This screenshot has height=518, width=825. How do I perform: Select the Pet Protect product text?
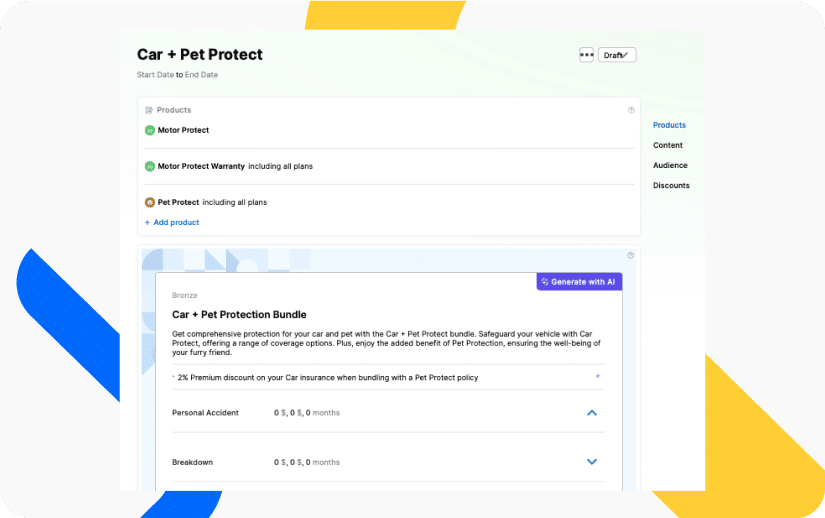coord(212,202)
